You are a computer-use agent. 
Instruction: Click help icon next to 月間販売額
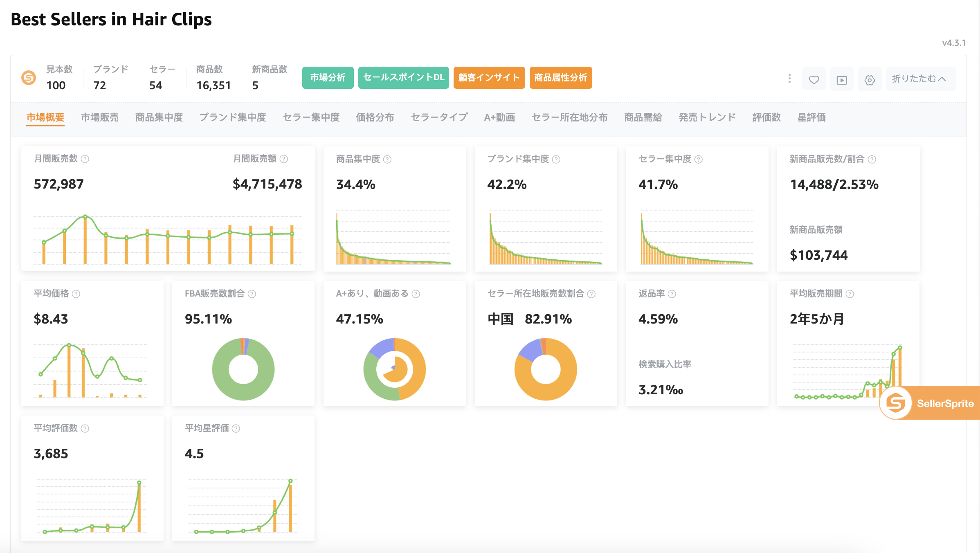(284, 159)
